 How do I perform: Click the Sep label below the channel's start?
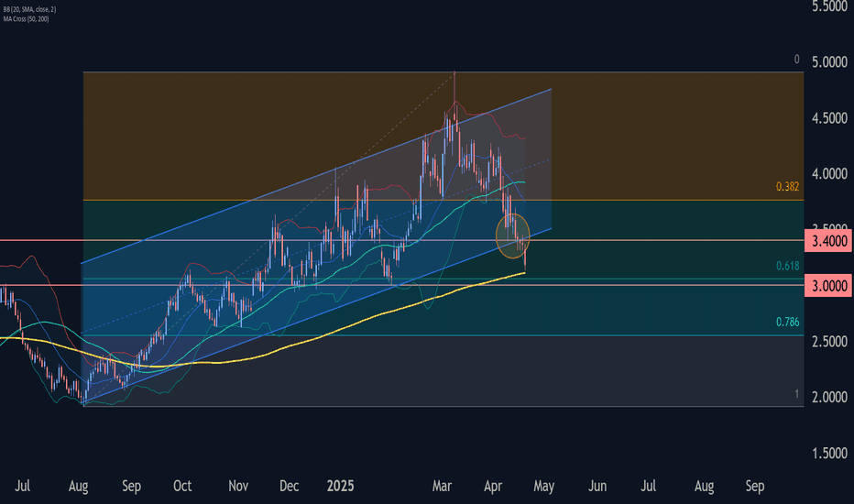(x=131, y=486)
